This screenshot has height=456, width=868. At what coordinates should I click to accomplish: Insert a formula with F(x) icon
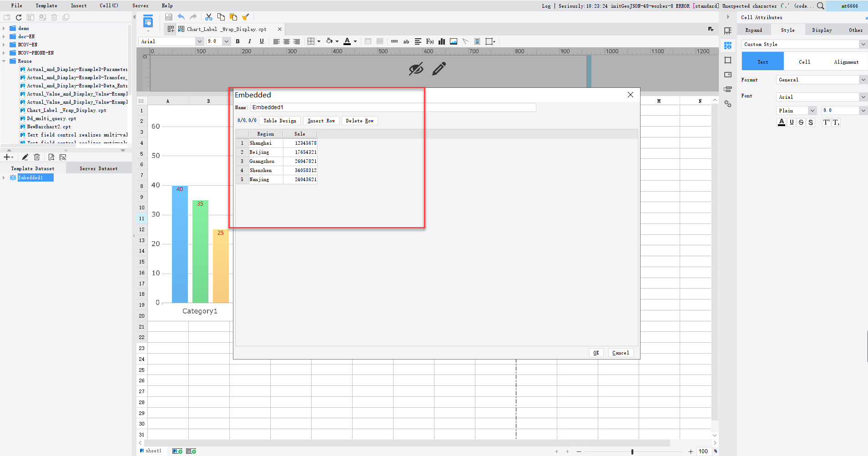(x=430, y=41)
